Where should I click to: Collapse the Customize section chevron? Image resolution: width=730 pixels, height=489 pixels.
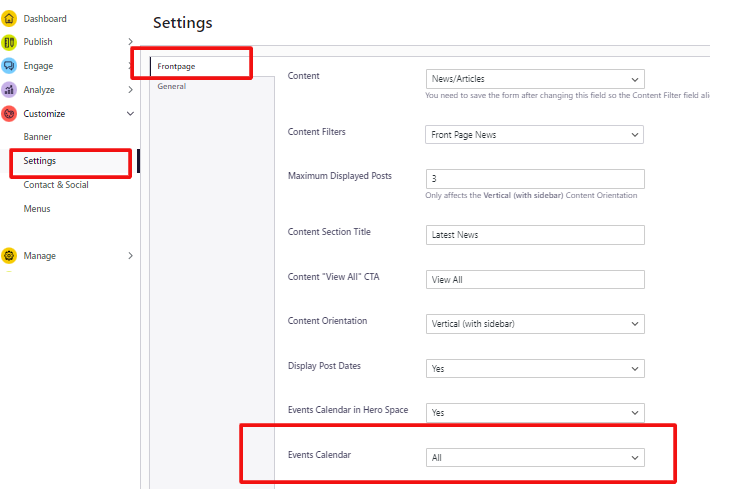pyautogui.click(x=130, y=114)
